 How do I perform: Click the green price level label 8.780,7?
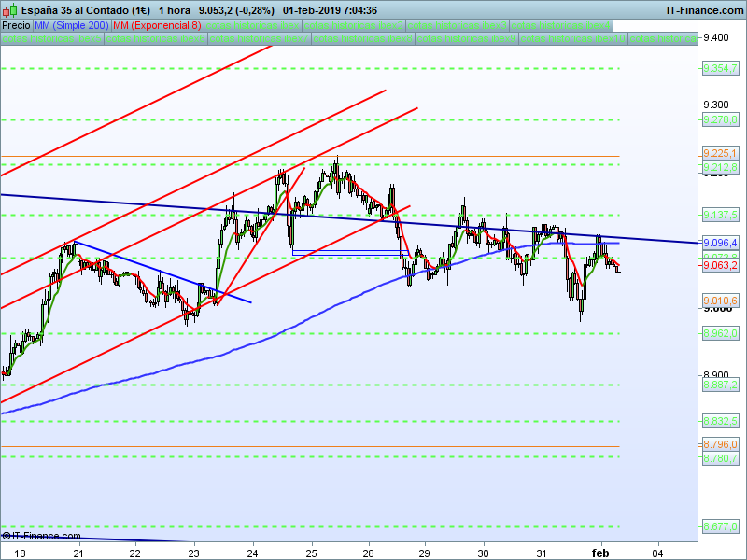tap(720, 458)
